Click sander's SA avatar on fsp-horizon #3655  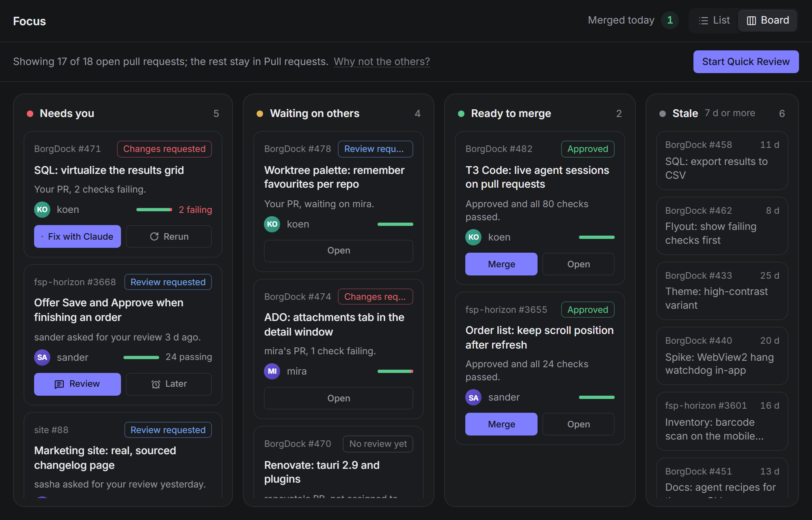coord(473,397)
